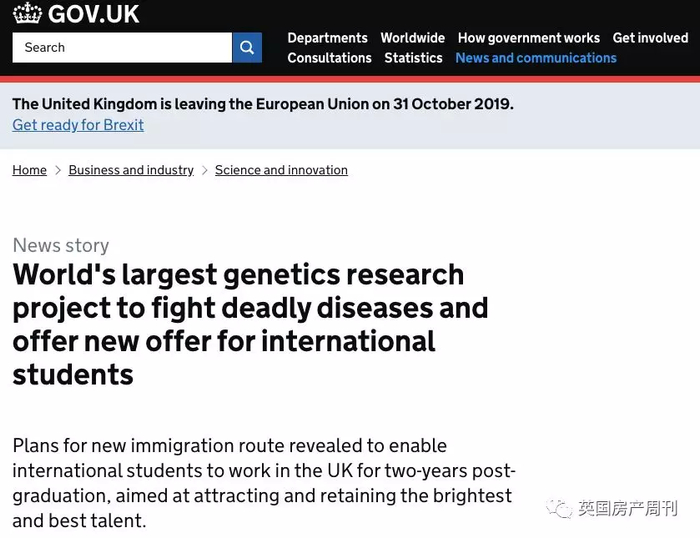The width and height of the screenshot is (700, 538).
Task: Click the Brexit announcement banner text
Action: (x=263, y=104)
